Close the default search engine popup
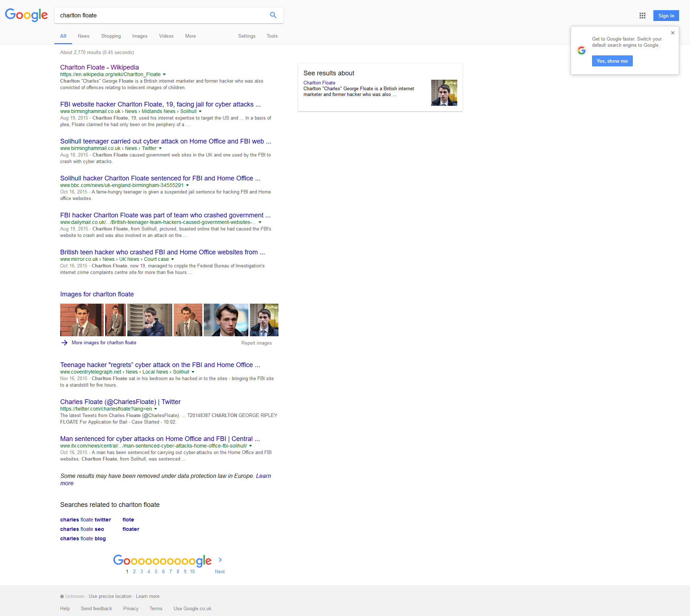The image size is (690, 616). [673, 33]
